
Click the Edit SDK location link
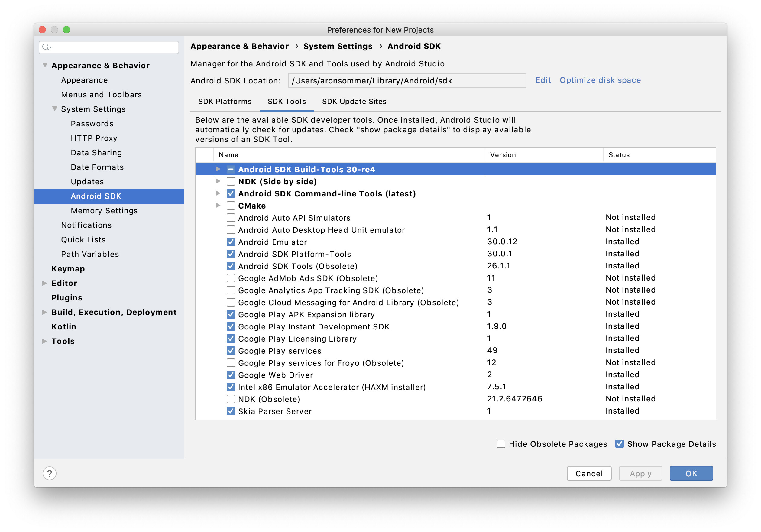[x=542, y=80]
